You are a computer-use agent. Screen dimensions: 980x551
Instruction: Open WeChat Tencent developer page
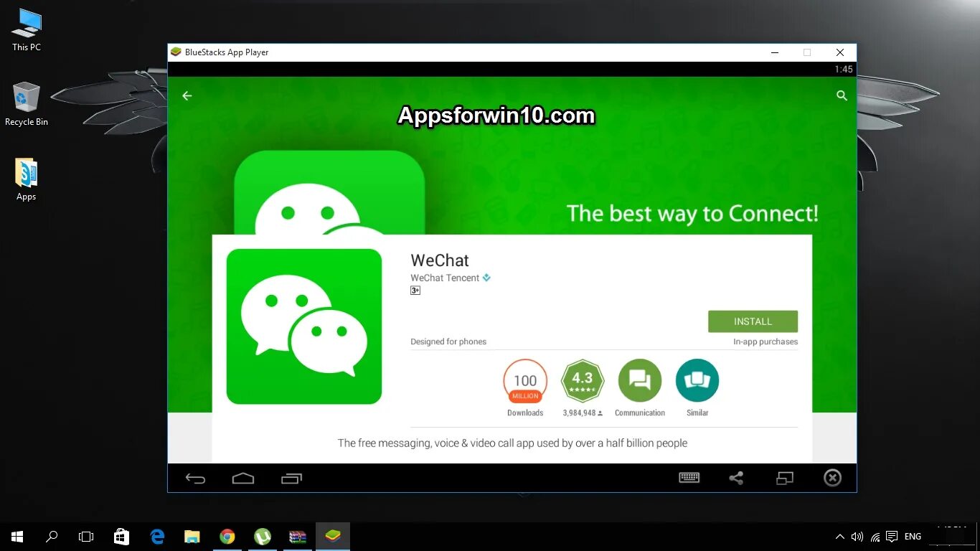coord(445,278)
